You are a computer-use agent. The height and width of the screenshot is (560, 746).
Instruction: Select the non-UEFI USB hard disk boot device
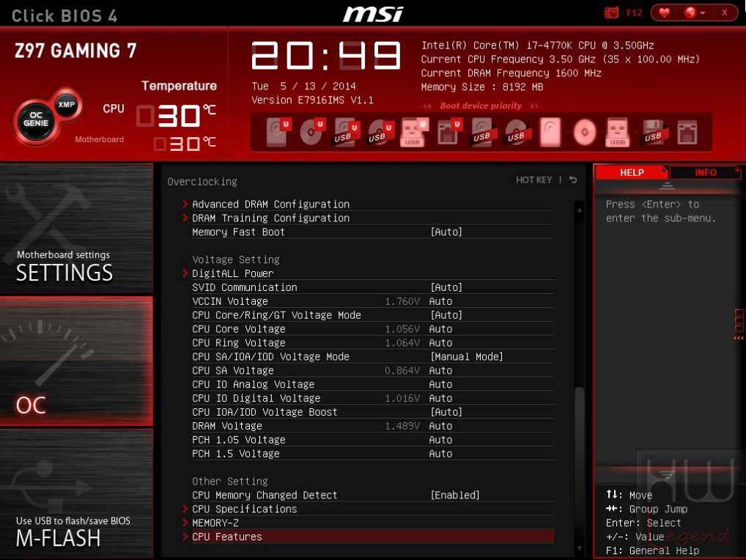pyautogui.click(x=482, y=132)
